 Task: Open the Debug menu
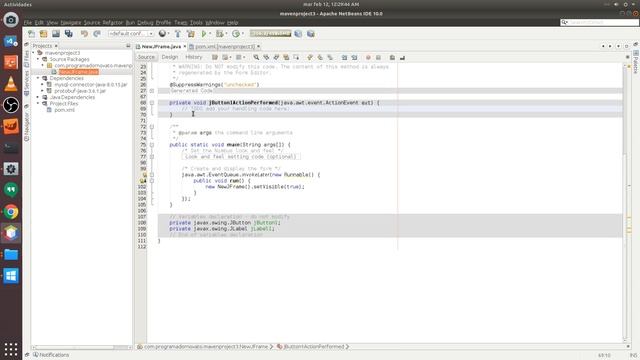click(145, 23)
